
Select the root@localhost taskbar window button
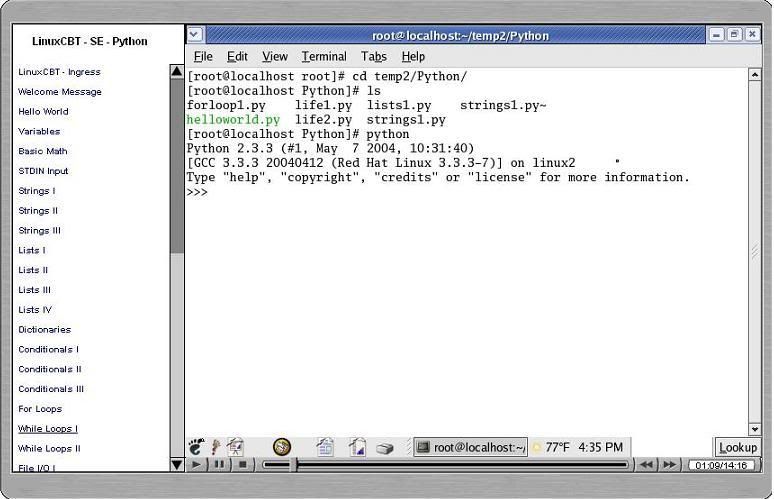[x=470, y=447]
